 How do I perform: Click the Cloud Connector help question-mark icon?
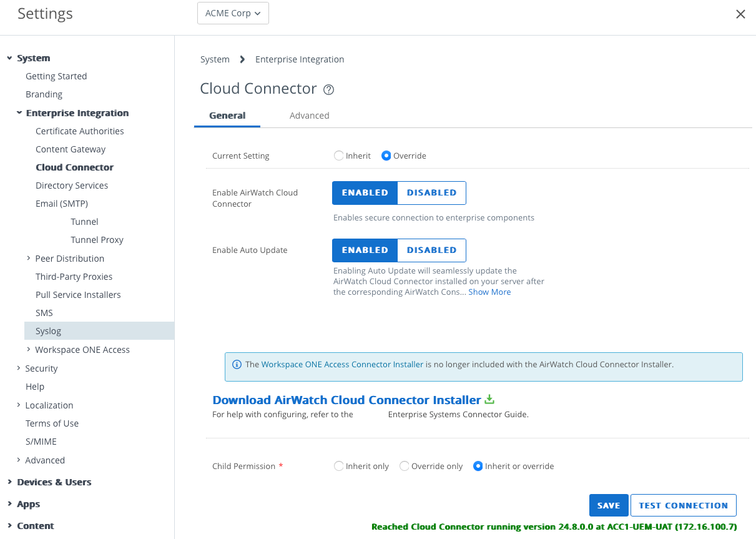[x=329, y=89]
